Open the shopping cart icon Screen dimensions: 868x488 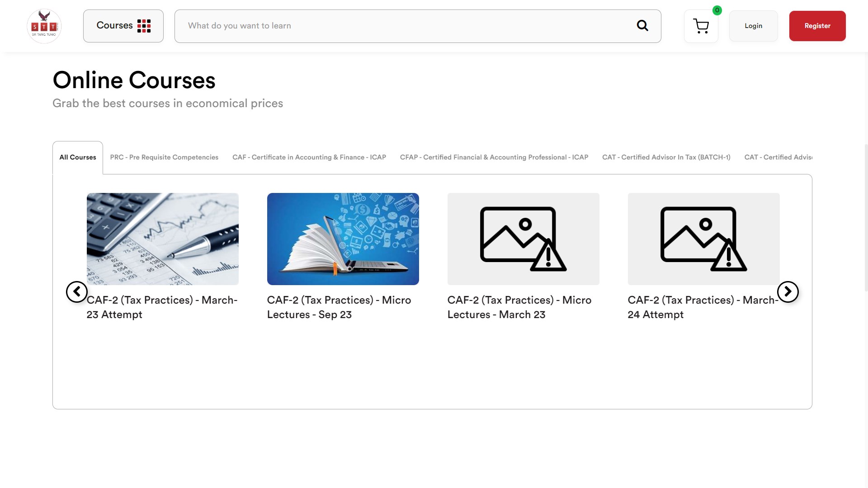click(x=701, y=26)
